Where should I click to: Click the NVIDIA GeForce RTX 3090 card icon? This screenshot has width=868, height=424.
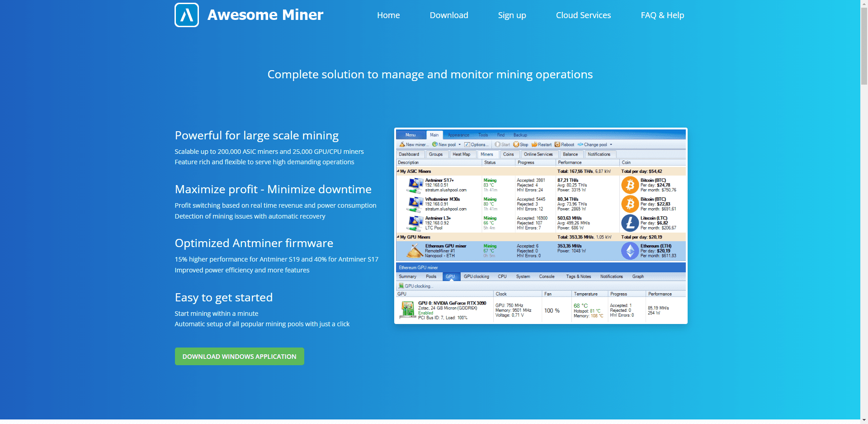click(x=408, y=310)
